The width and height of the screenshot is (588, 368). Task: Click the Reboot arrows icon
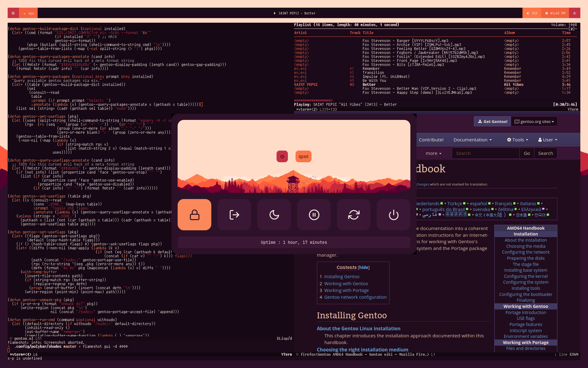[x=354, y=215]
